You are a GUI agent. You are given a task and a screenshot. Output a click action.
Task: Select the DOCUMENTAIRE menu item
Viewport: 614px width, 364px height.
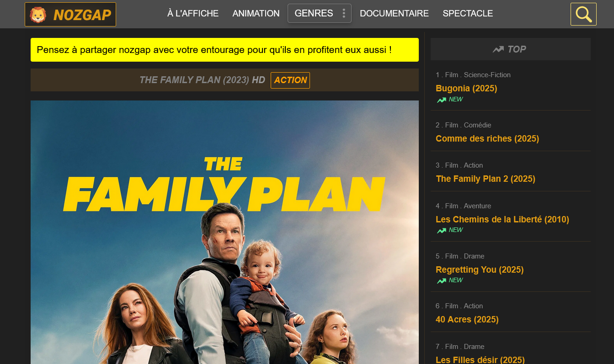(394, 14)
